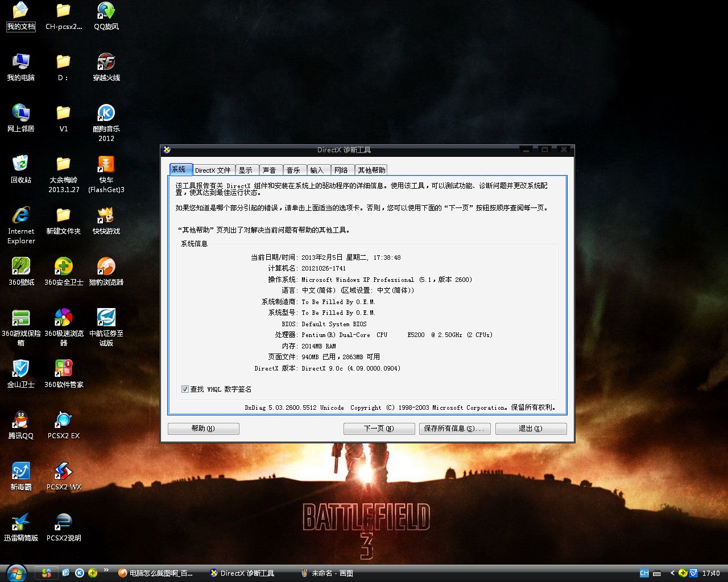Expand hidden system tray icons arrow
The height and width of the screenshot is (582, 728).
672,573
